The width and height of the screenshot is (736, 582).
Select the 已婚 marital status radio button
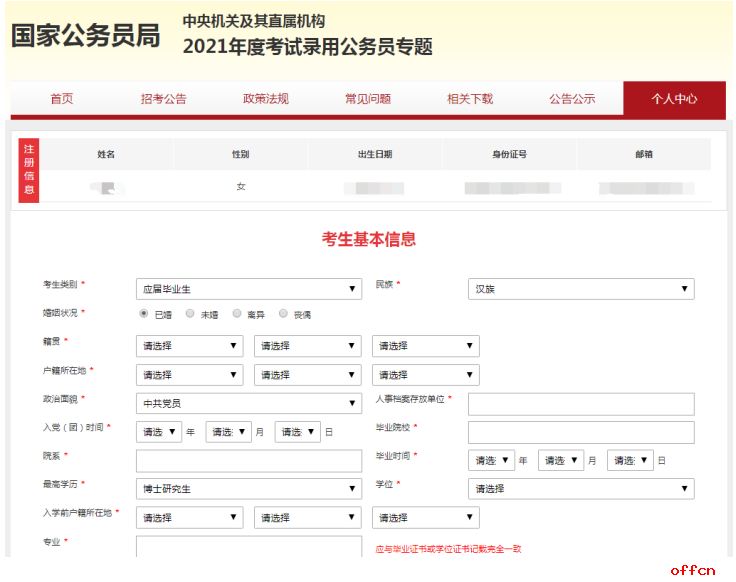coord(144,313)
